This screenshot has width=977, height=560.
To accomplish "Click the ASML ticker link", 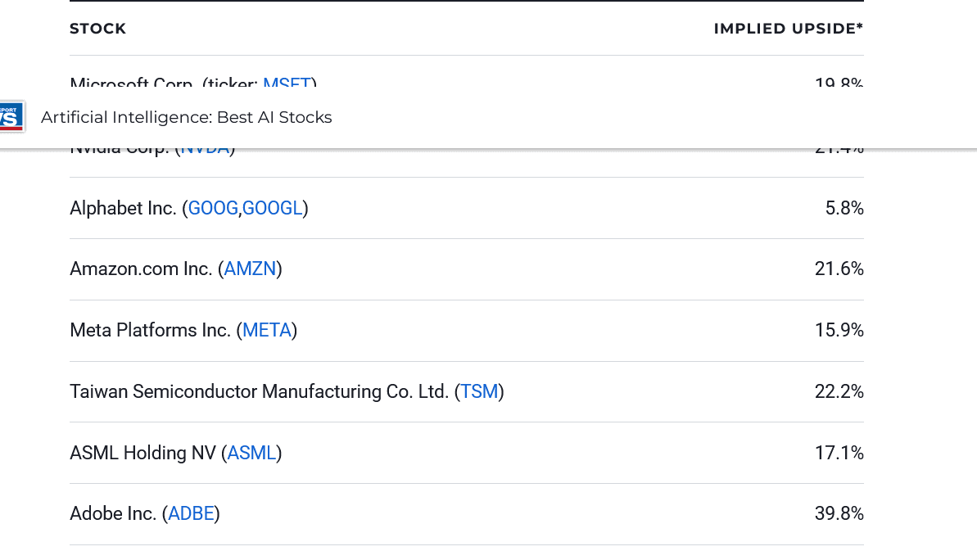I will pyautogui.click(x=251, y=453).
